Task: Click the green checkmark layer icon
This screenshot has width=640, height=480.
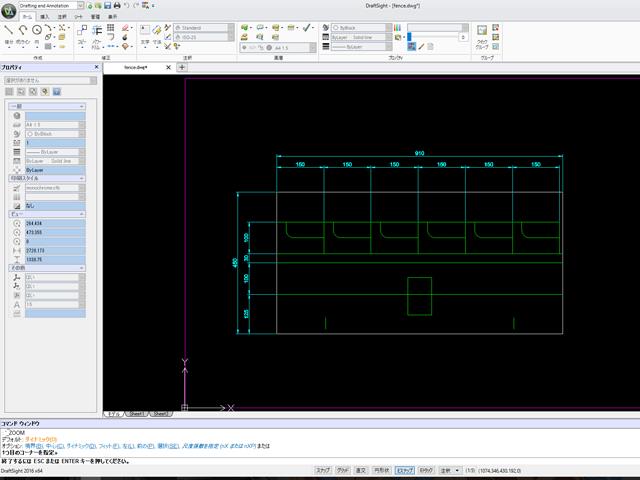Action: coord(307,28)
